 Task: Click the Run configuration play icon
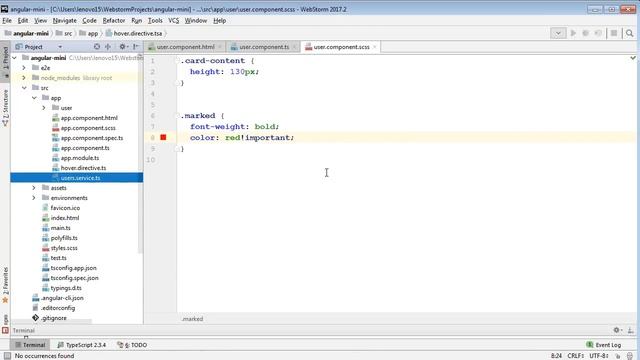click(573, 33)
